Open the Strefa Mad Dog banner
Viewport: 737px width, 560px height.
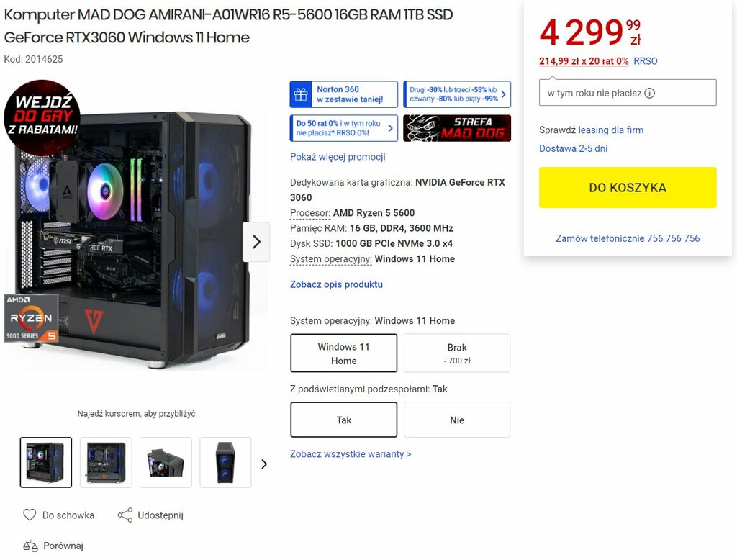(x=457, y=128)
